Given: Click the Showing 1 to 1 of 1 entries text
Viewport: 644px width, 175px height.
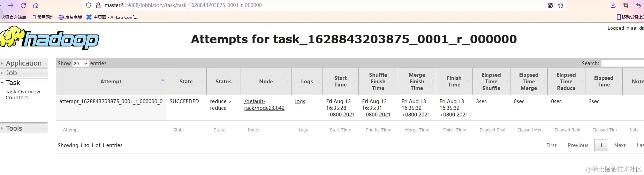Looking at the screenshot, I should pos(90,145).
